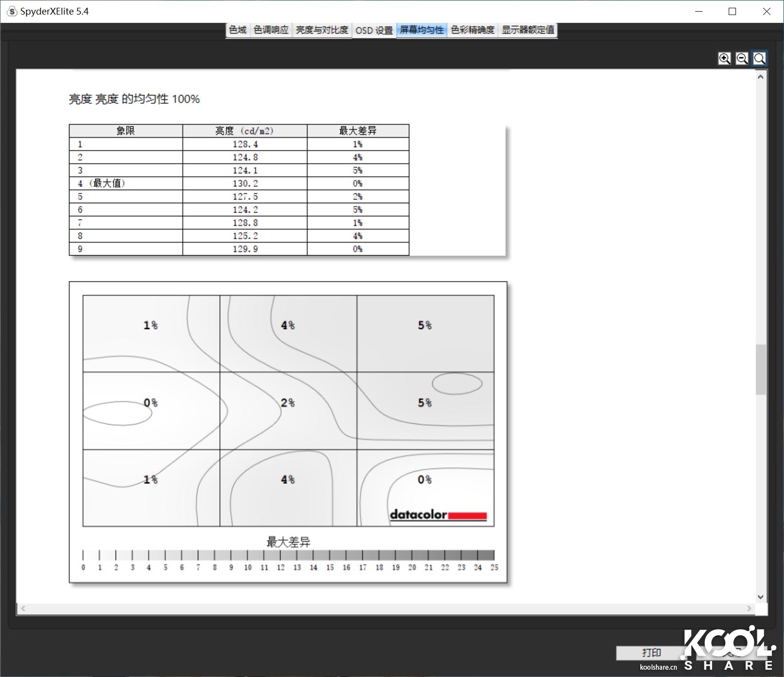Select the 4 (最大值) row in the table
The width and height of the screenshot is (784, 677).
[126, 183]
